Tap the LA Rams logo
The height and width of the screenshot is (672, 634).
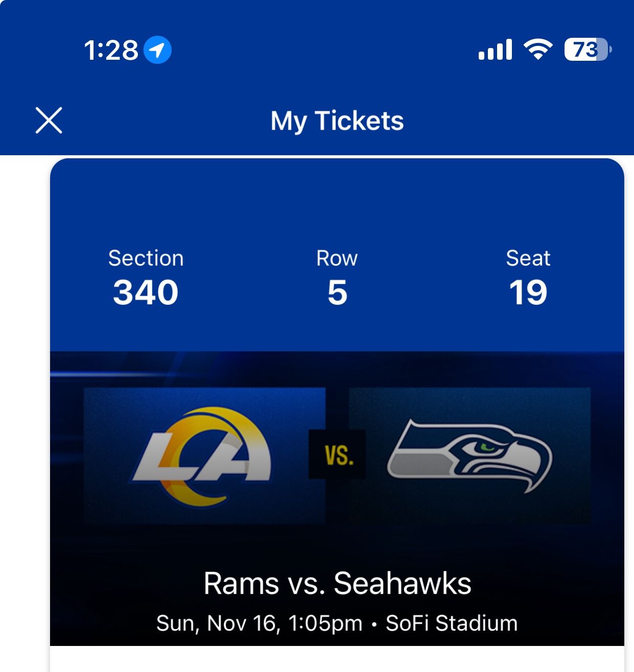point(203,456)
